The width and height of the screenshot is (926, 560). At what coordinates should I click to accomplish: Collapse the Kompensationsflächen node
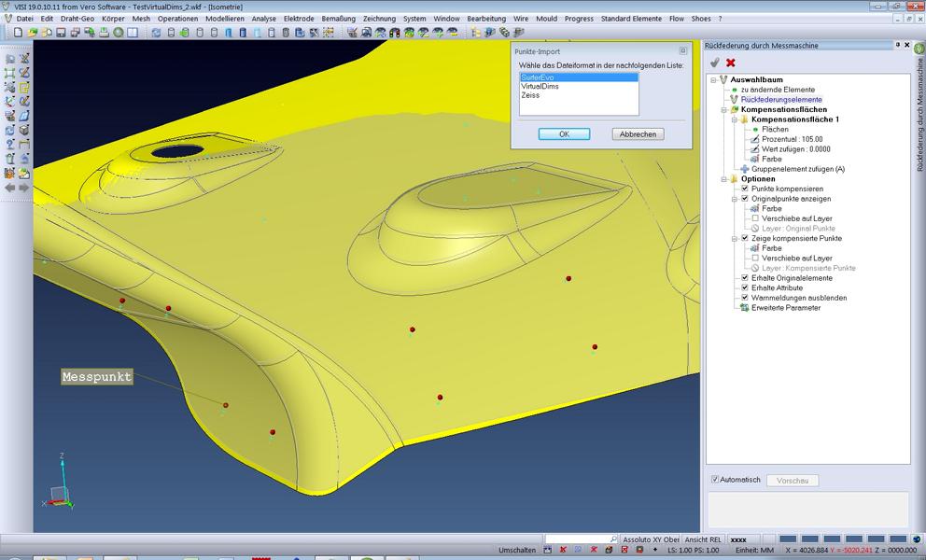tap(724, 109)
